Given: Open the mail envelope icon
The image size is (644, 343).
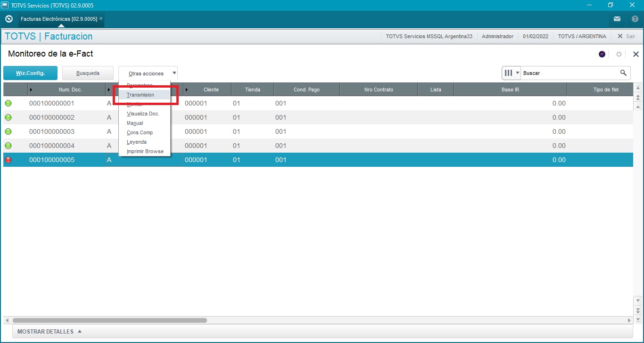Looking at the screenshot, I should click(x=617, y=19).
